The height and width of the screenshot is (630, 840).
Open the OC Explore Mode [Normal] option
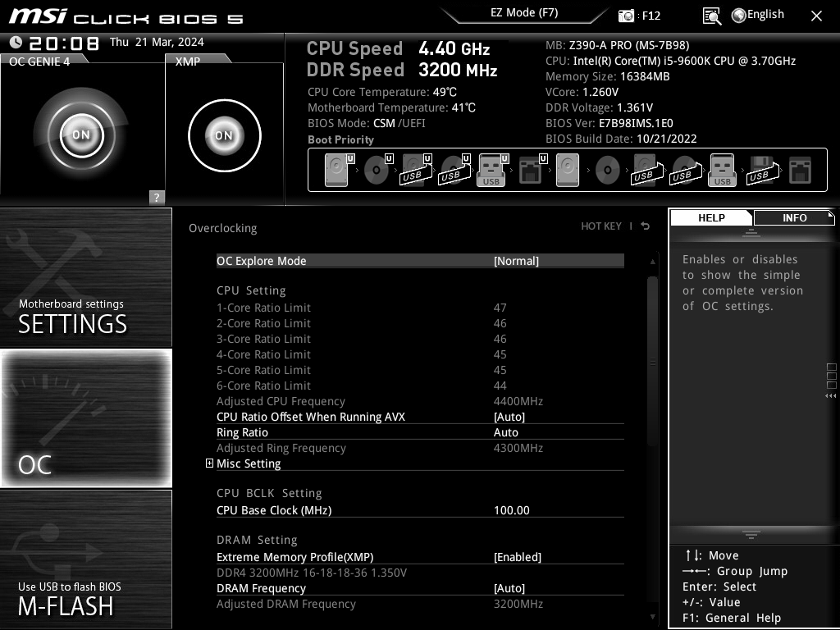[420, 261]
